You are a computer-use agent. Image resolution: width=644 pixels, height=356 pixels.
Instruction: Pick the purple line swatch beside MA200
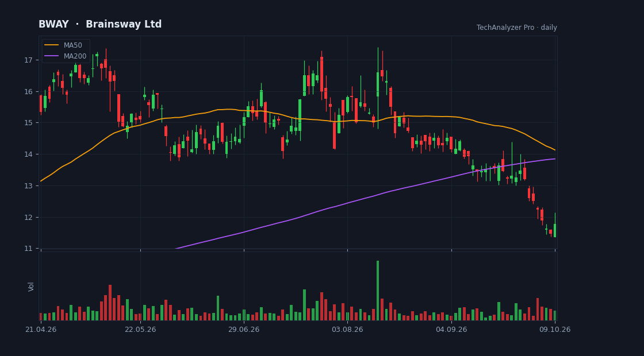point(52,56)
